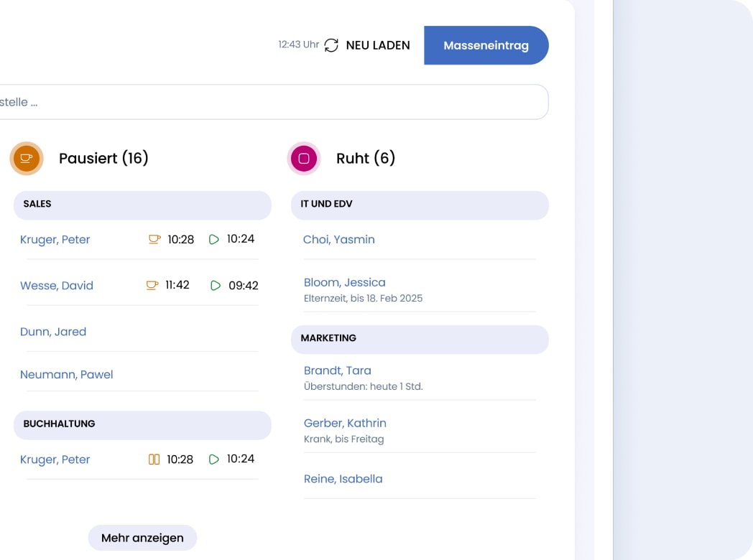Viewport: 753px width, 560px height.
Task: Click the orange coffee cup Pausiert icon
Action: pyautogui.click(x=27, y=158)
